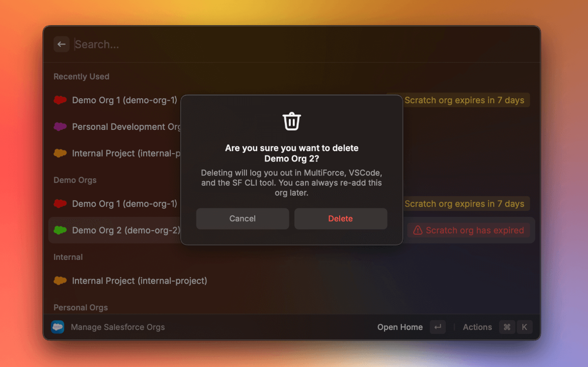Open the Actions menu in footer

(477, 327)
